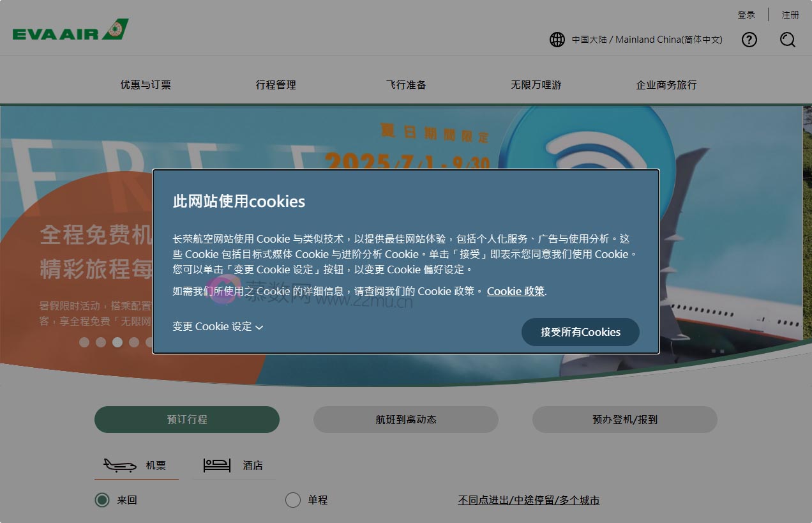The image size is (812, 523).
Task: Open the globe language selector icon
Action: (x=557, y=40)
